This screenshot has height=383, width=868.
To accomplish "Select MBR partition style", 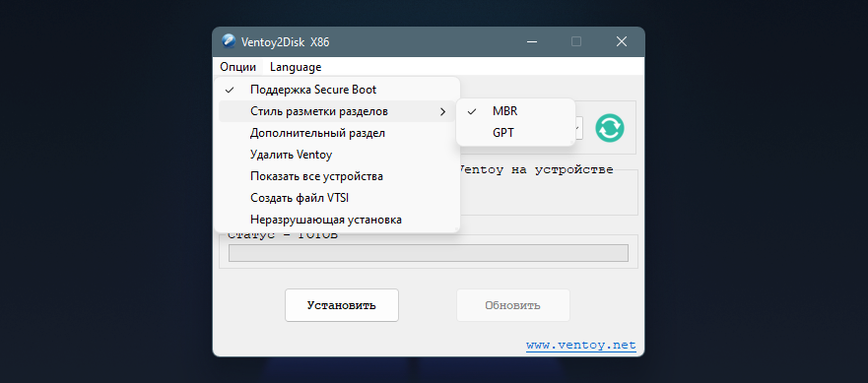I will click(x=515, y=111).
